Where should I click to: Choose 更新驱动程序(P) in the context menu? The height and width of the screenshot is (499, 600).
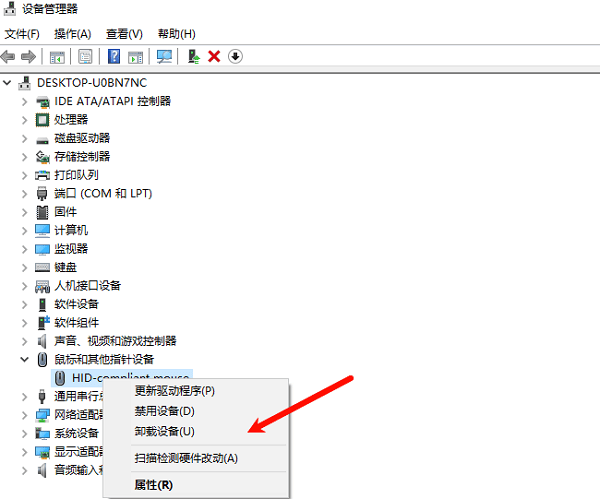[x=174, y=391]
